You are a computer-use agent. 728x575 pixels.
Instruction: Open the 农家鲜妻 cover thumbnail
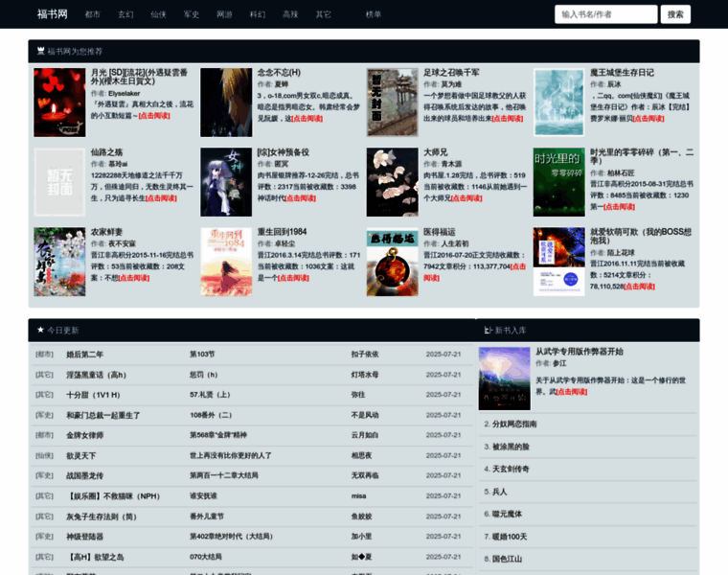click(59, 262)
